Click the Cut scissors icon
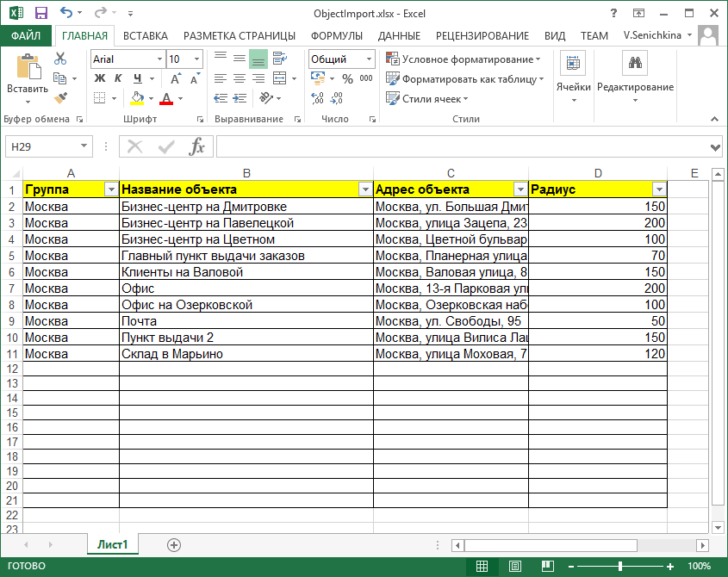The width and height of the screenshot is (728, 577). click(60, 59)
